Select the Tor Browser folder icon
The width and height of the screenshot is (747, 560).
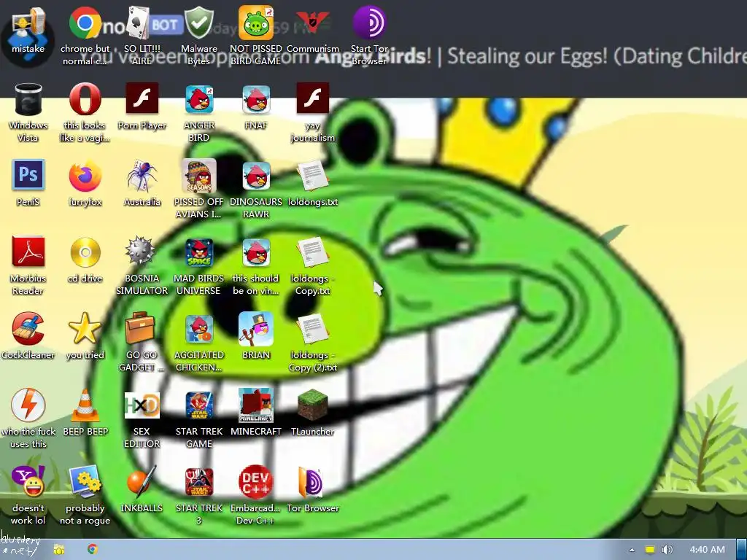click(x=311, y=482)
